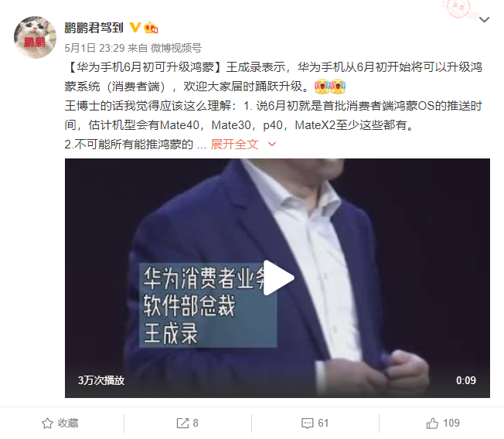504x439 pixels.
Task: Click the yellow V verification badge
Action: coord(135,27)
